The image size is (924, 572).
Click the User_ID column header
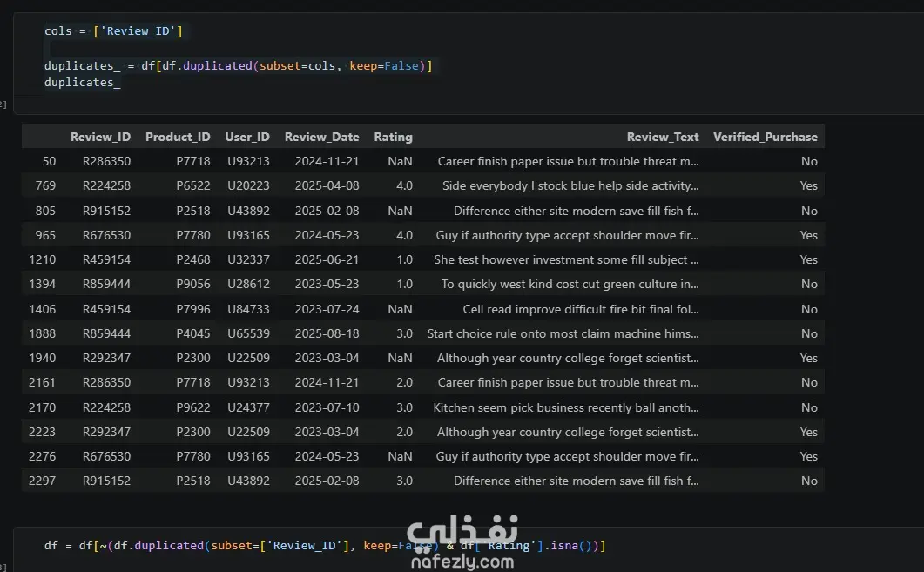point(247,137)
